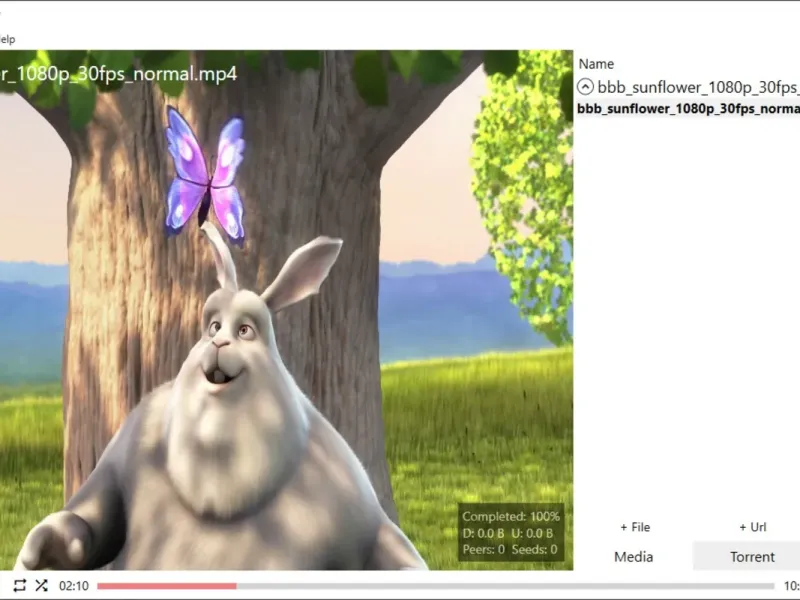Image resolution: width=800 pixels, height=600 pixels.
Task: Open the Help menu
Action: coord(7,39)
